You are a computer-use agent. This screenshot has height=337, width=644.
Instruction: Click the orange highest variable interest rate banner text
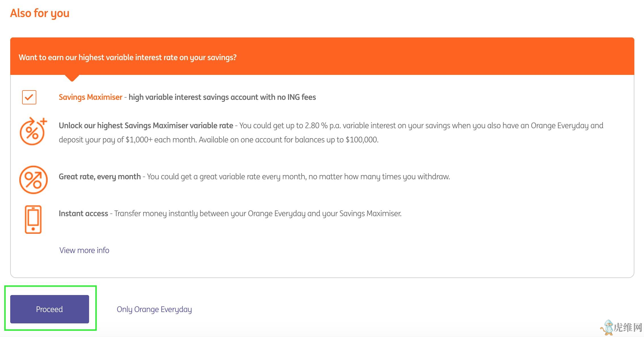pyautogui.click(x=128, y=58)
